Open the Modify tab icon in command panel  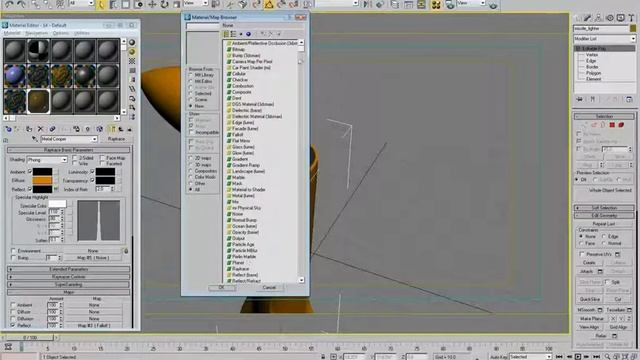(587, 18)
